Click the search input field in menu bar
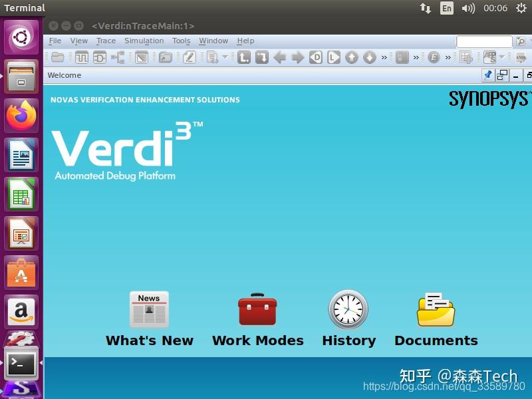This screenshot has height=399, width=532. [x=484, y=41]
